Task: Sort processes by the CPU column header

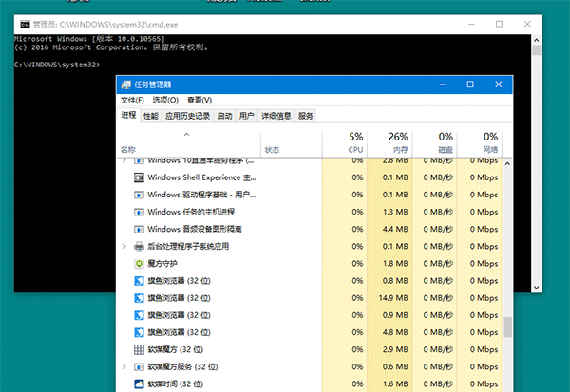Action: 345,143
